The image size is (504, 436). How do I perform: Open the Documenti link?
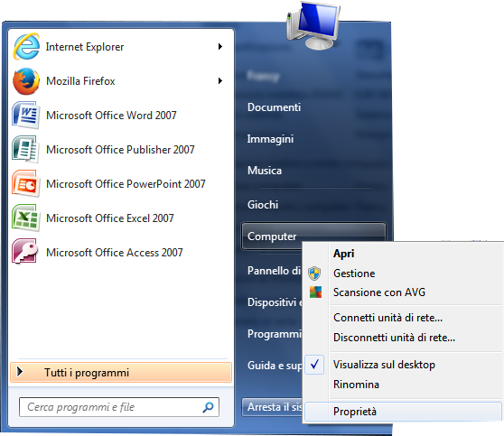pyautogui.click(x=275, y=107)
